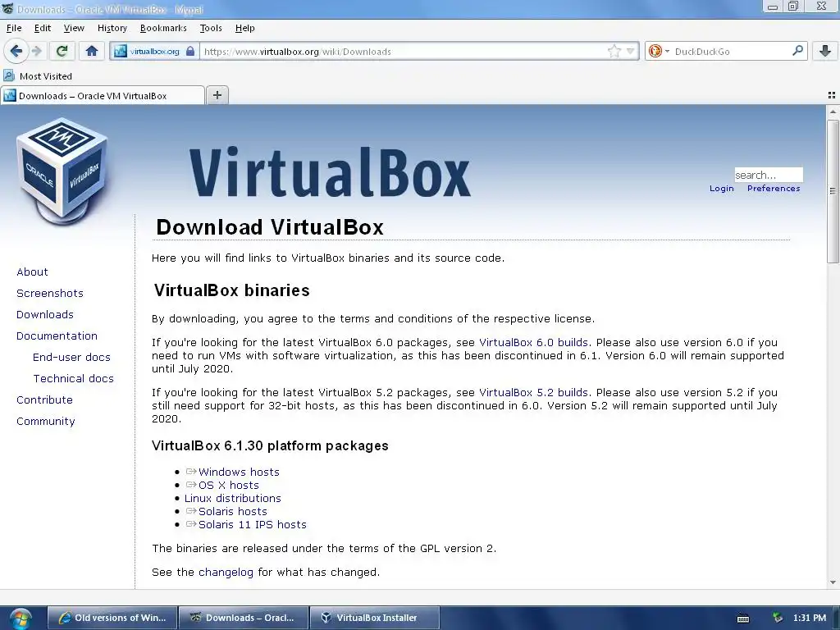
Task: Open the Technical docs link
Action: [x=73, y=379]
